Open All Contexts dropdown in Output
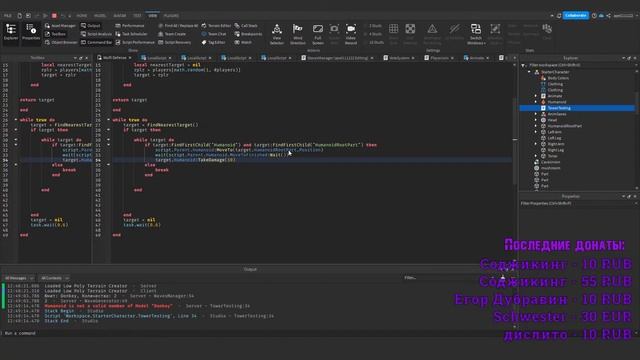This screenshot has height=360, width=640. (55, 278)
